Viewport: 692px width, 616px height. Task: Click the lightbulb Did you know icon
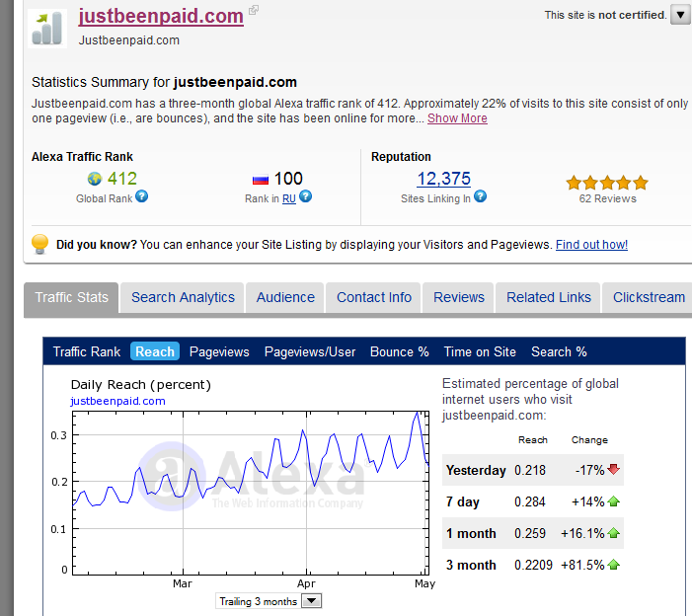pos(39,244)
